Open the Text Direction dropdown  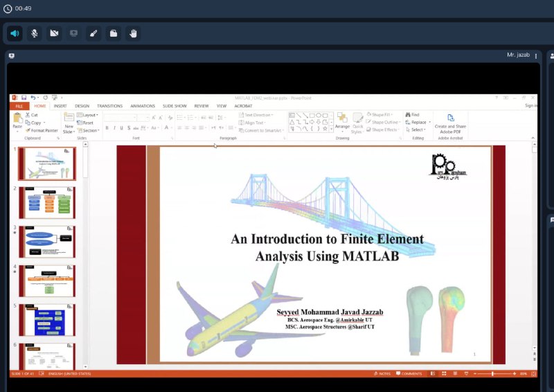(256, 115)
